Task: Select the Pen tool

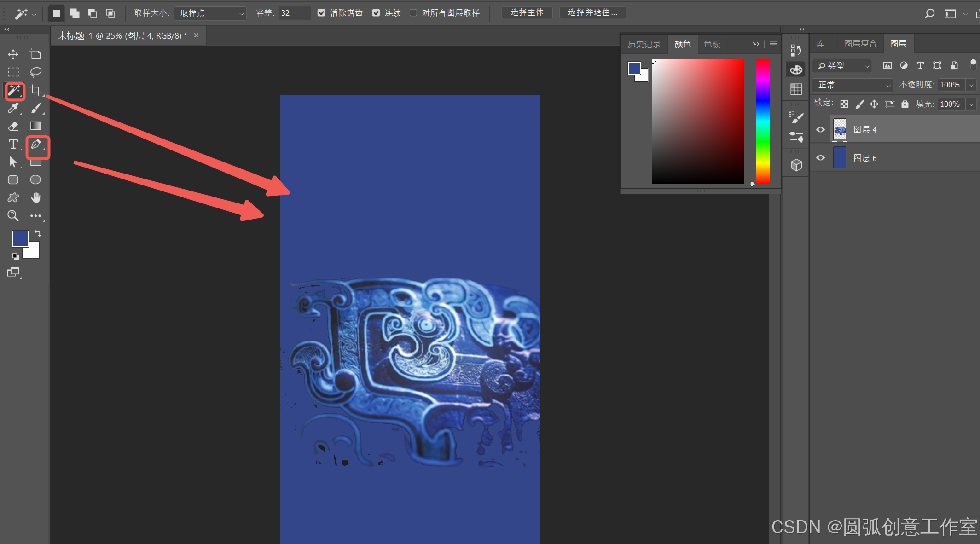Action: (36, 145)
